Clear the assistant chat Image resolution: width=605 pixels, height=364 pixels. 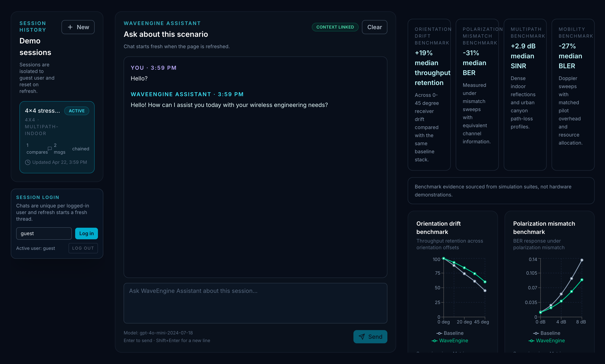[x=374, y=27]
